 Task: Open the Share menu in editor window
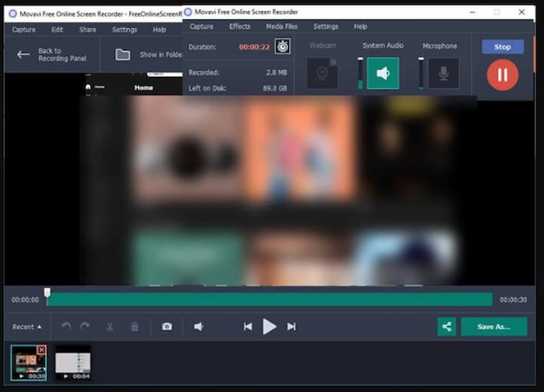pyautogui.click(x=88, y=30)
